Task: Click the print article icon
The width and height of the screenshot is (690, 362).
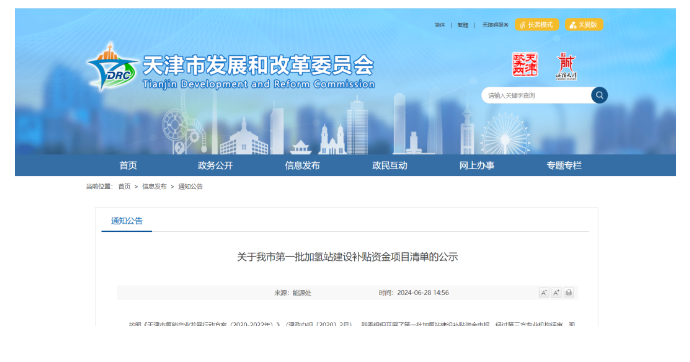Action: (x=569, y=293)
